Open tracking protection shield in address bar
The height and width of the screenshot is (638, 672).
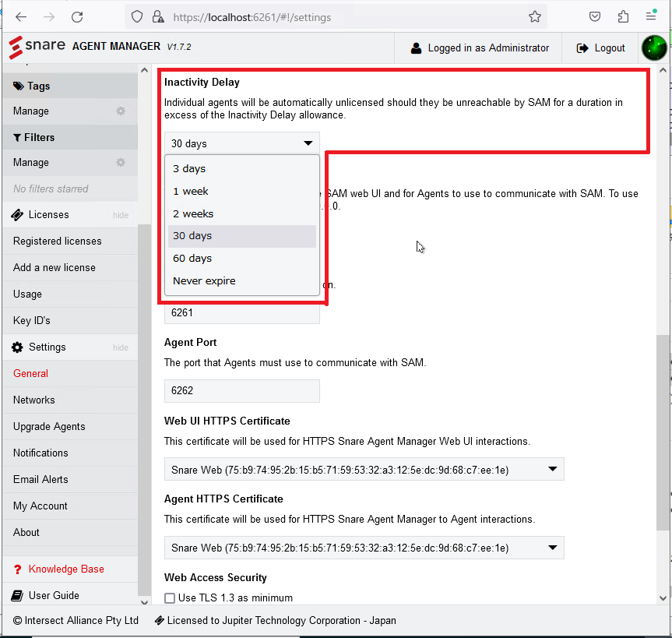click(x=137, y=17)
